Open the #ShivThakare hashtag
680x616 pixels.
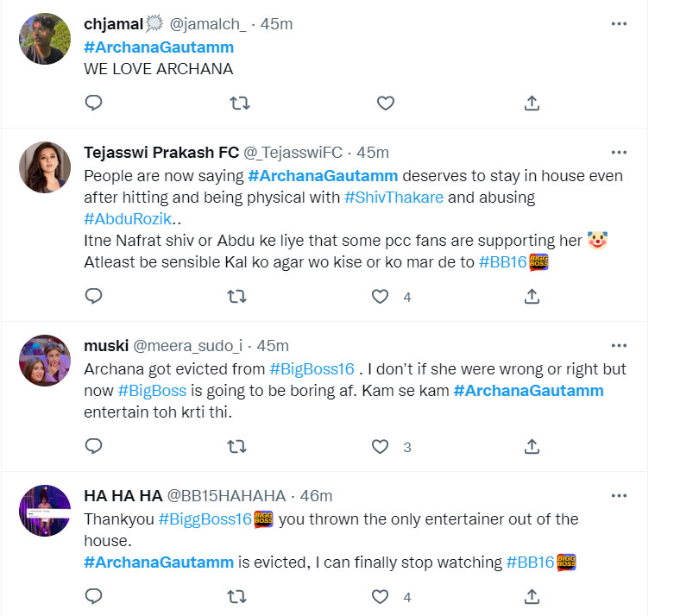click(393, 198)
